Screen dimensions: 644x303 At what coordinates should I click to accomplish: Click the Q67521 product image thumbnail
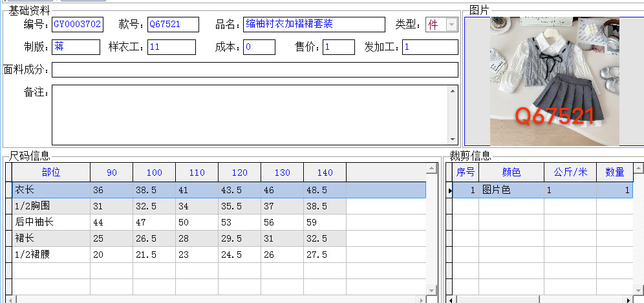point(555,81)
